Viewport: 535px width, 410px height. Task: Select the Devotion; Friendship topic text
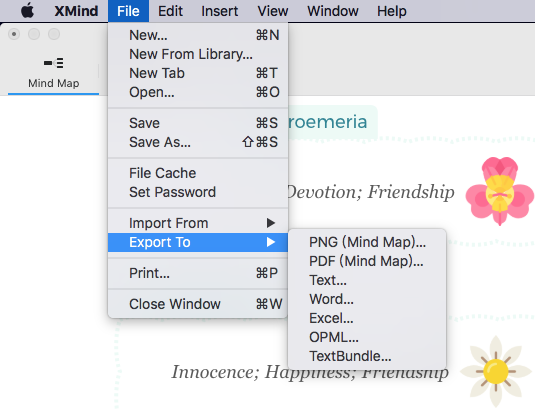(x=371, y=192)
